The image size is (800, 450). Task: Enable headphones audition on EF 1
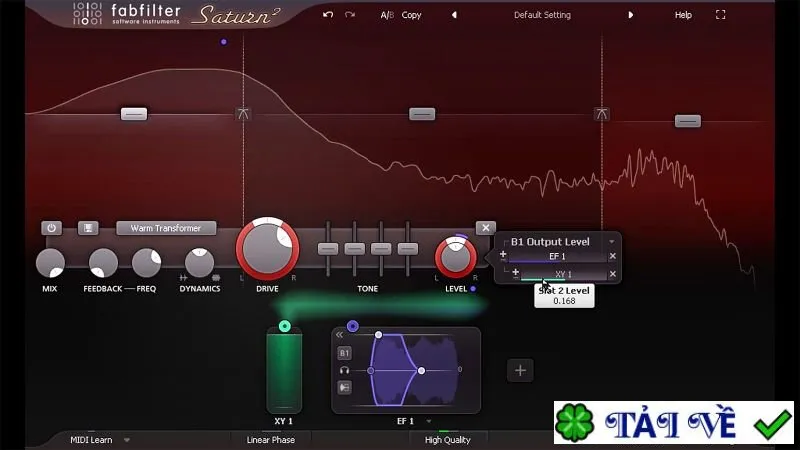pyautogui.click(x=344, y=370)
